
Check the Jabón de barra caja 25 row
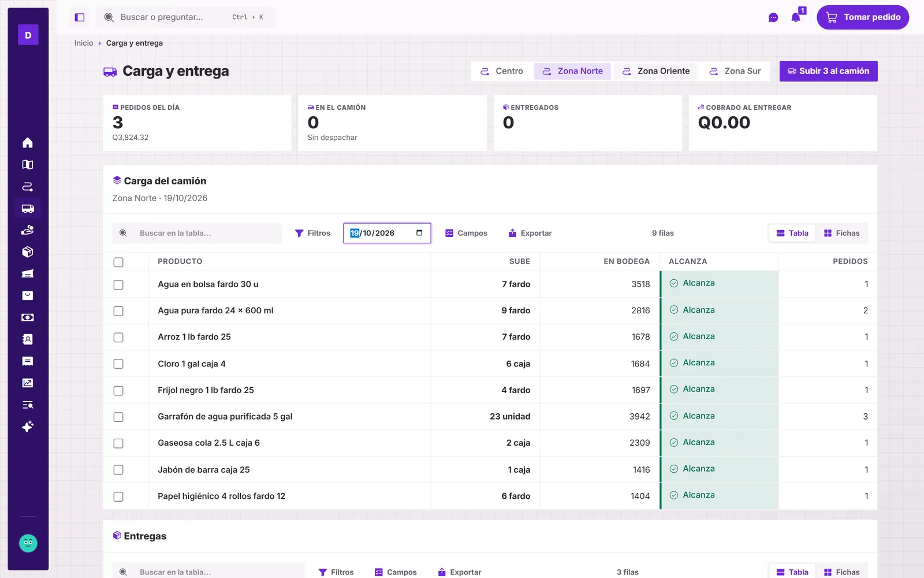118,470
